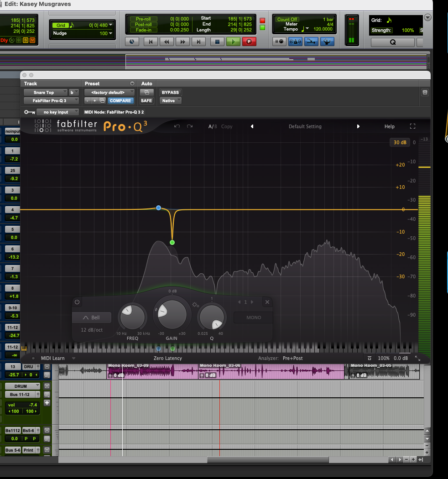Toggle the plug-in target window button
Viewport: 448px width, 479px height.
tap(425, 92)
